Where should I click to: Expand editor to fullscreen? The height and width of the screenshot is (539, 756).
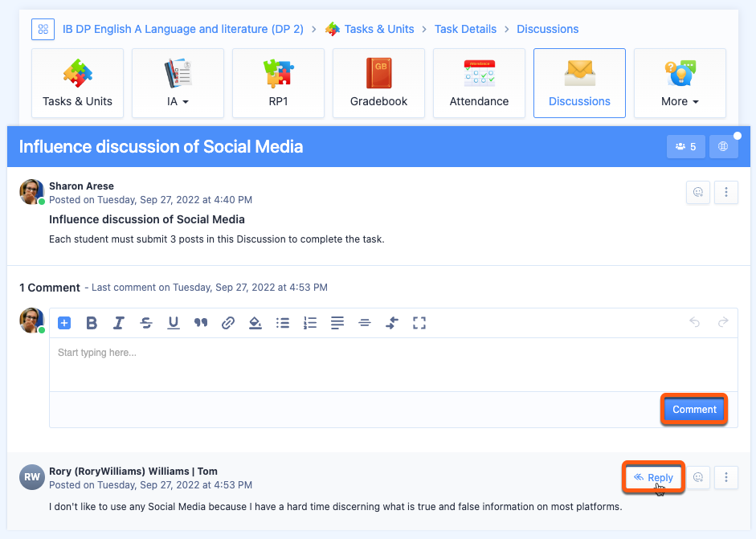pyautogui.click(x=419, y=323)
